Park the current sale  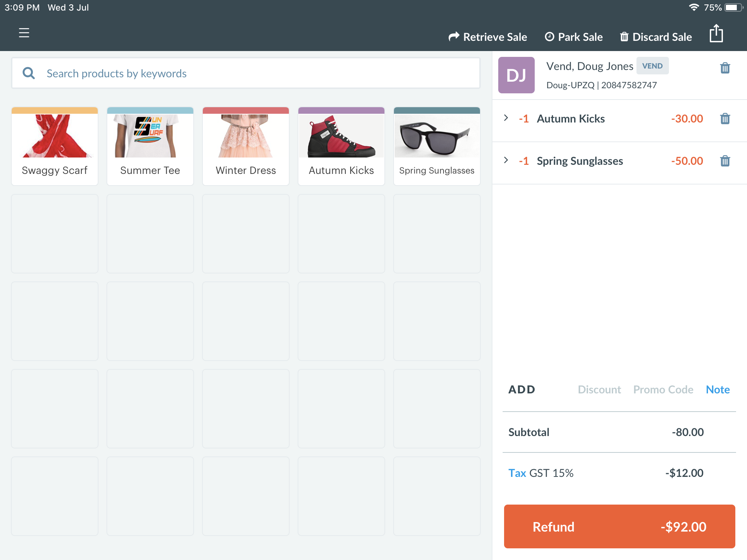[574, 37]
